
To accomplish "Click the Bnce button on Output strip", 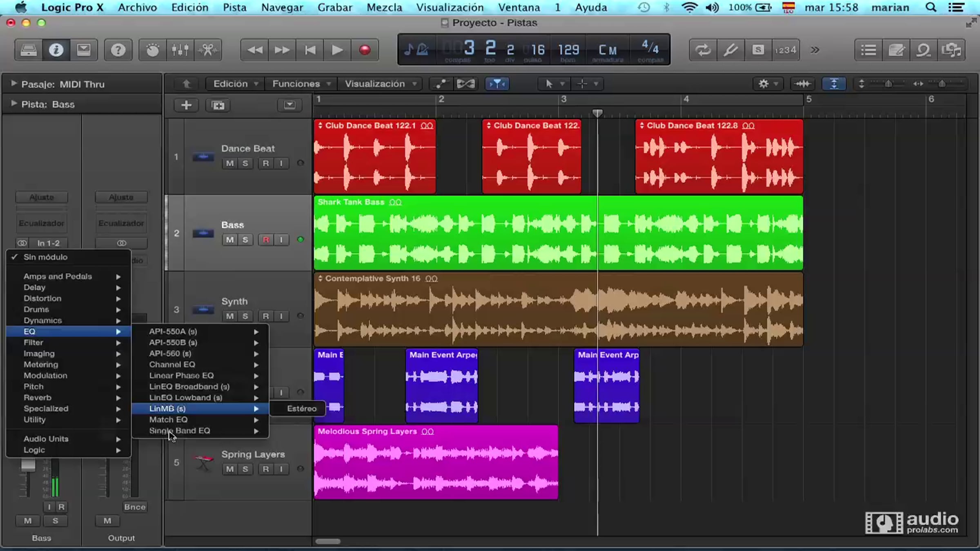I will [x=135, y=507].
